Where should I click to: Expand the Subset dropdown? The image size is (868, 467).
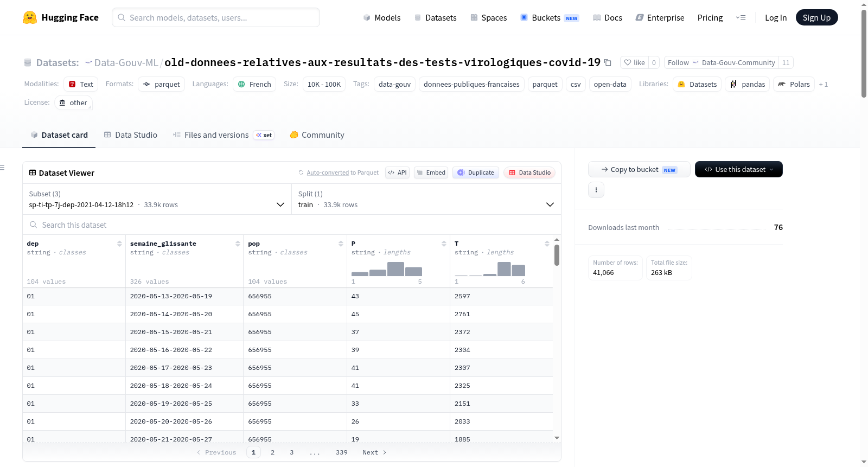click(x=157, y=199)
